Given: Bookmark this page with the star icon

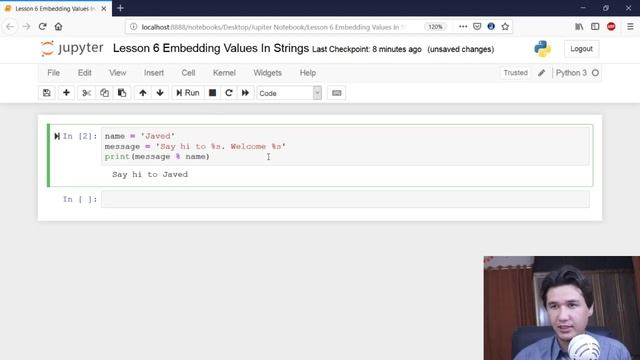Looking at the screenshot, I should (x=505, y=27).
